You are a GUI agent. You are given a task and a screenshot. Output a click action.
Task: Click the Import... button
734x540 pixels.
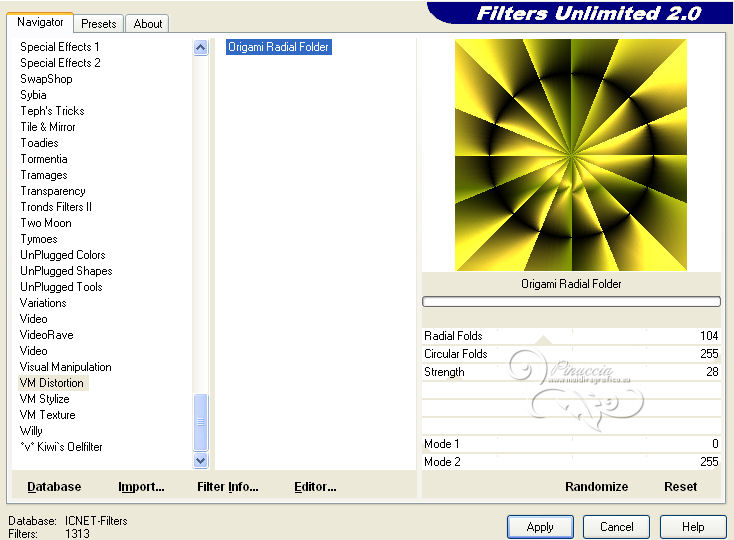(141, 487)
